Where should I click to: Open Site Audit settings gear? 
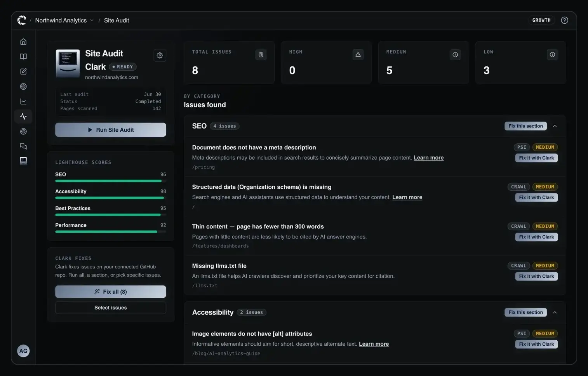160,56
